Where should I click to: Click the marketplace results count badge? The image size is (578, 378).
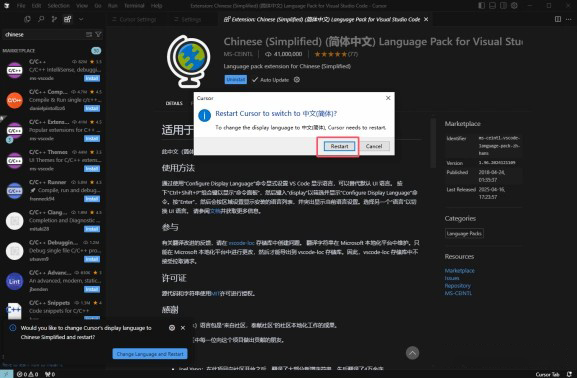[96, 51]
